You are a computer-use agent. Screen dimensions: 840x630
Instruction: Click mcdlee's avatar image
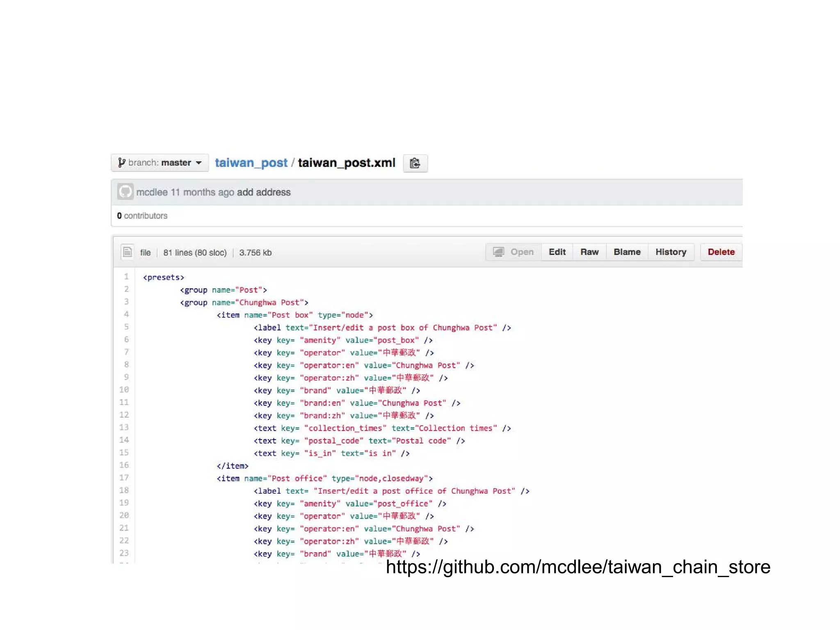(x=125, y=192)
